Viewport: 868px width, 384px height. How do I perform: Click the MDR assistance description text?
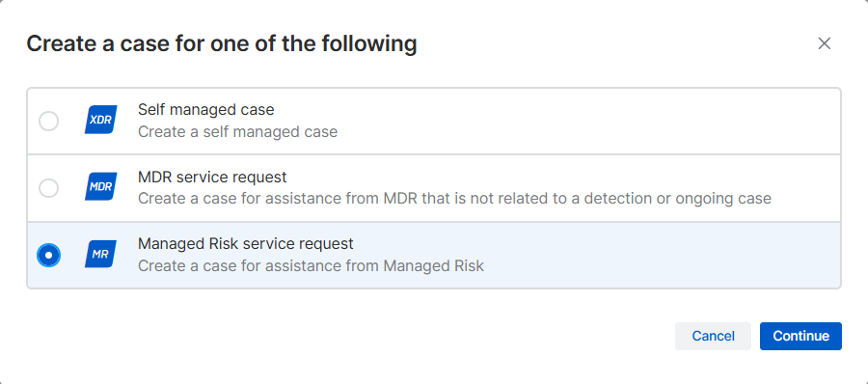pos(454,199)
